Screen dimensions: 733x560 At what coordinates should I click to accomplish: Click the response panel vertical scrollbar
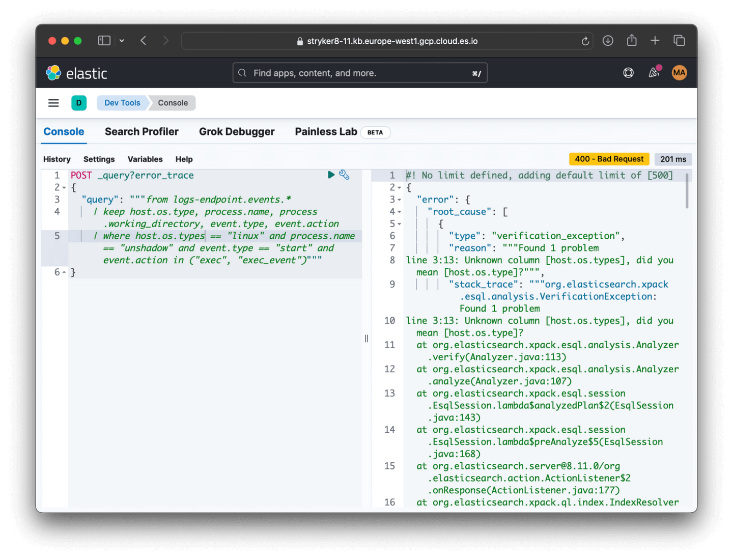coord(687,191)
